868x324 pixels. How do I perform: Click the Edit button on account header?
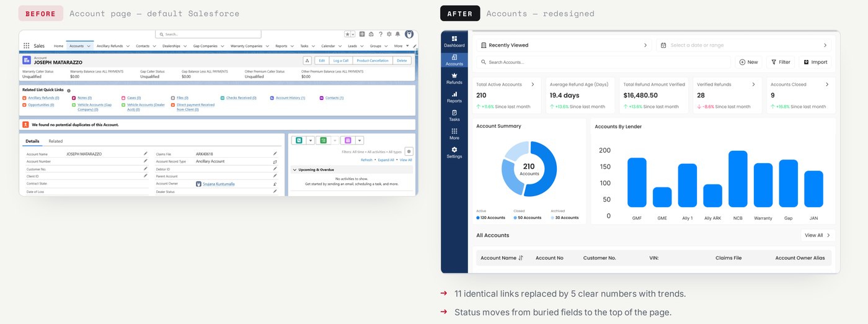321,60
